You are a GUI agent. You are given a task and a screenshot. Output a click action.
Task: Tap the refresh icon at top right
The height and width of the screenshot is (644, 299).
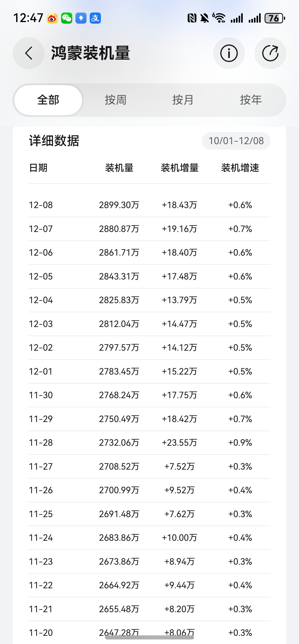coord(271,53)
